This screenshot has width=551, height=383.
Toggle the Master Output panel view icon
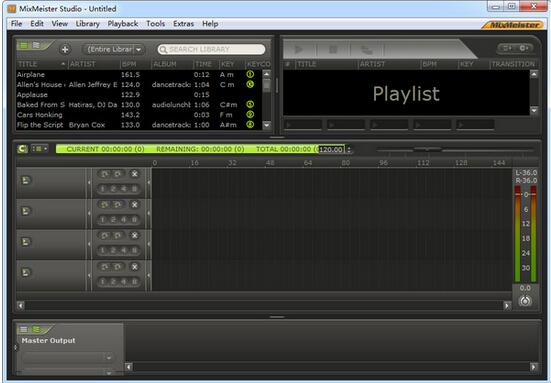pyautogui.click(x=24, y=329)
